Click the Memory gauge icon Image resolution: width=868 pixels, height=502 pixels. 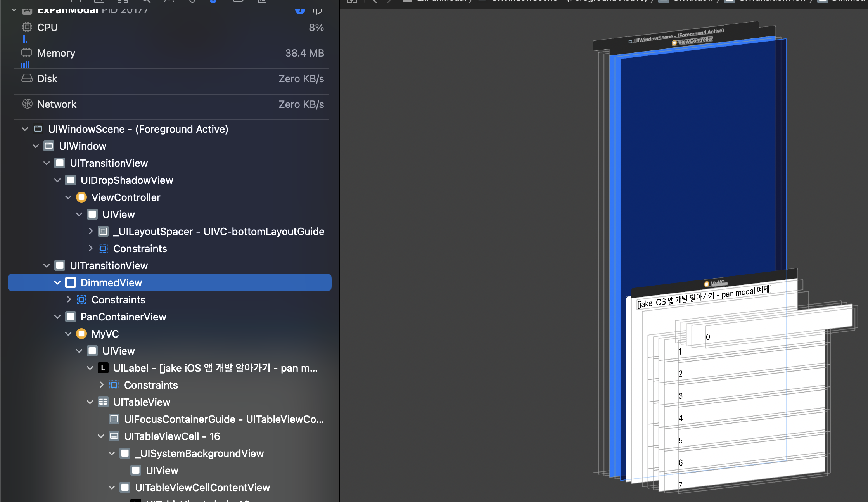[x=26, y=52]
